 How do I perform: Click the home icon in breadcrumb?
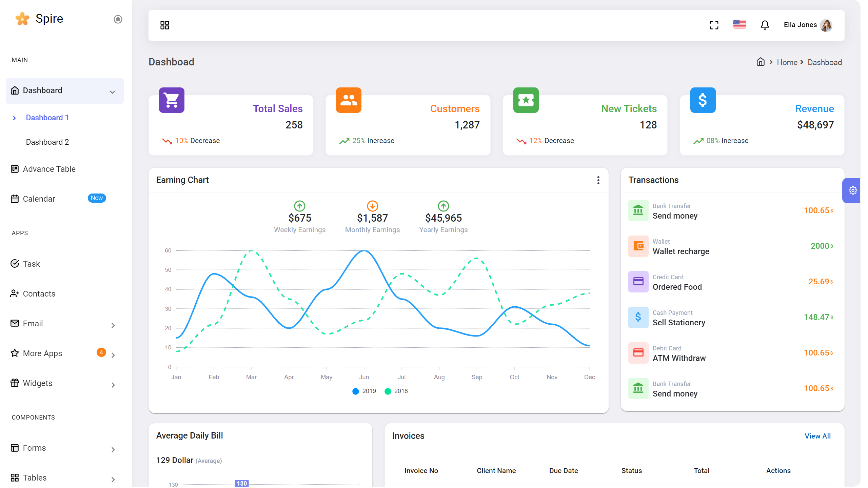pos(761,62)
